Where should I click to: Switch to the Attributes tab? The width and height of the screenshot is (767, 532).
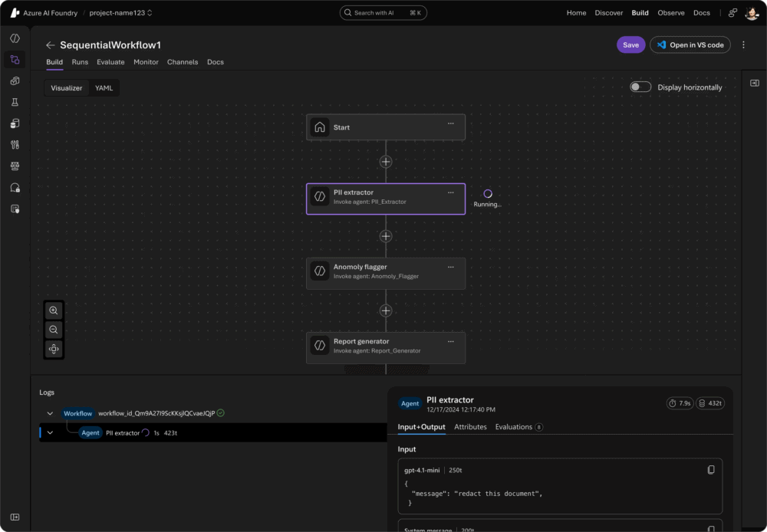(x=470, y=427)
